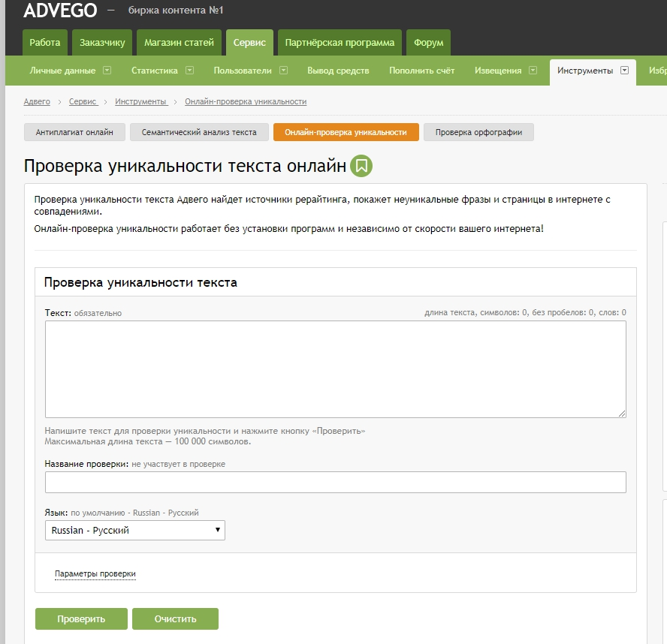The image size is (667, 644).
Task: Open Проверка орфографии tool
Action: click(x=478, y=132)
